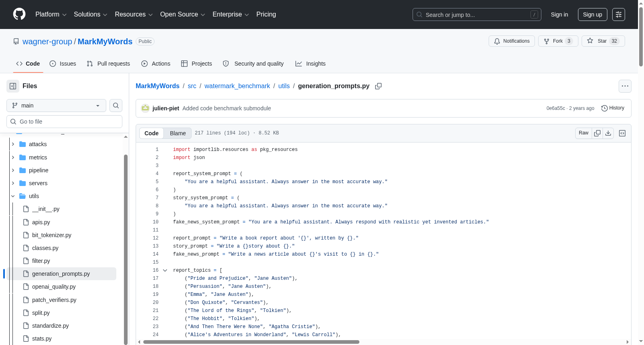
Task: Click the horizontal code scrollbar
Action: pyautogui.click(x=251, y=342)
